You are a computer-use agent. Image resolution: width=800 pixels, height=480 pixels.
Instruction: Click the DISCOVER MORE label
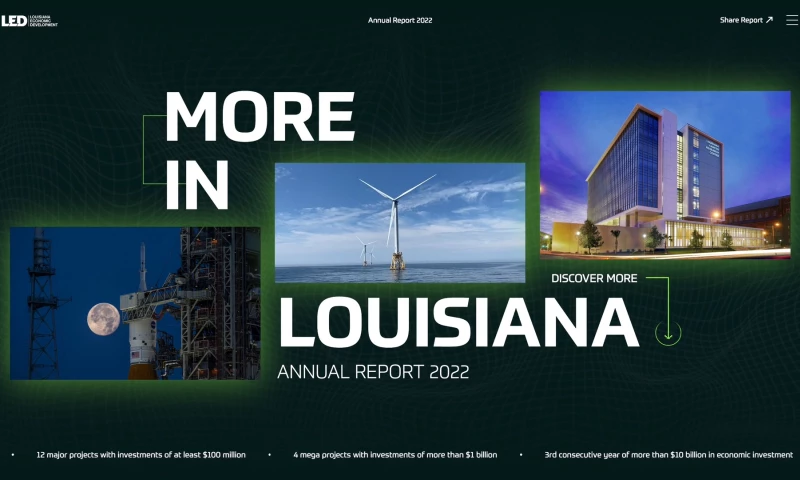pos(594,279)
